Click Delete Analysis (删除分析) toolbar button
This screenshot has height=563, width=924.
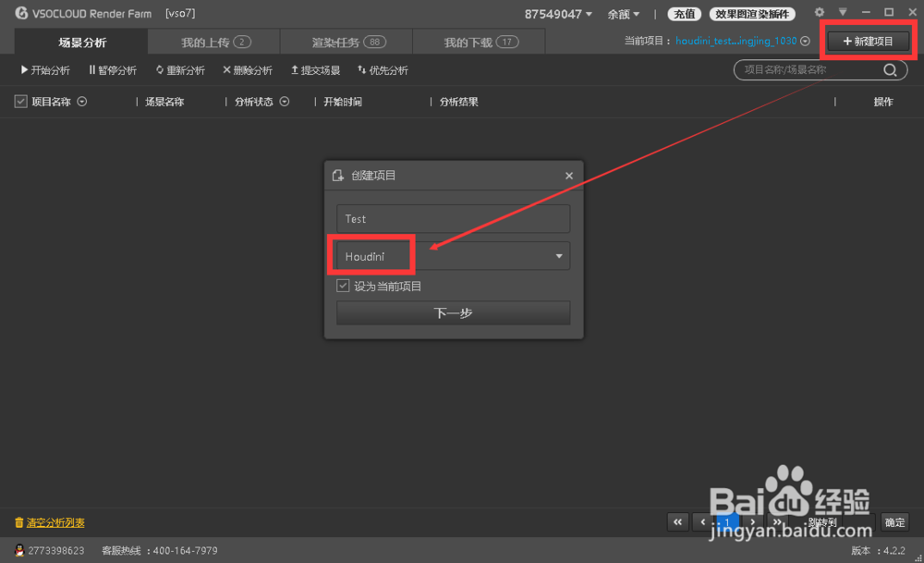(x=248, y=70)
